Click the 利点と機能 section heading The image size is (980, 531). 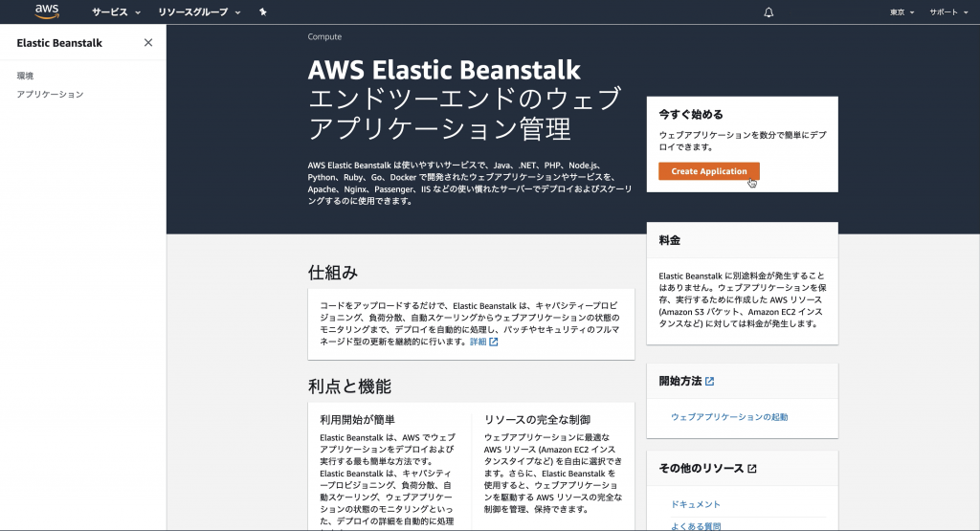click(x=349, y=387)
